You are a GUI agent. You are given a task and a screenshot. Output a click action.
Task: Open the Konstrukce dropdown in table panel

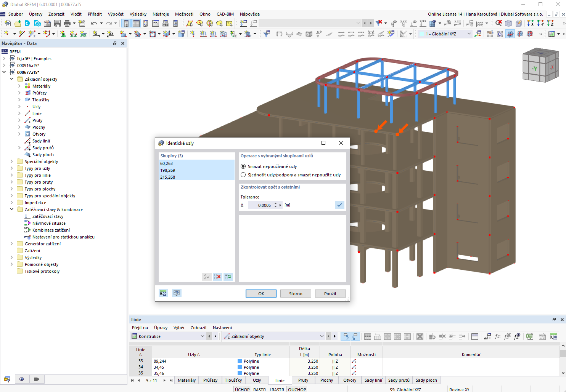click(168, 336)
